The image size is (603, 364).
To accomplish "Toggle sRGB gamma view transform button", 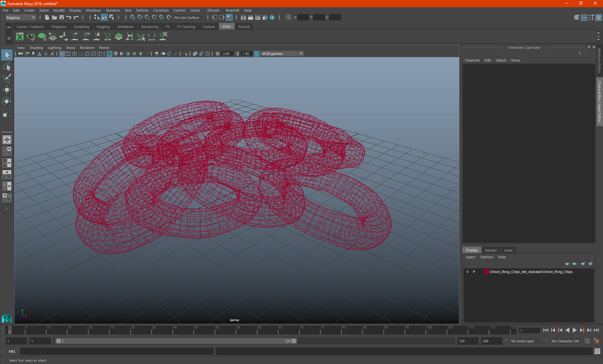I will (257, 54).
